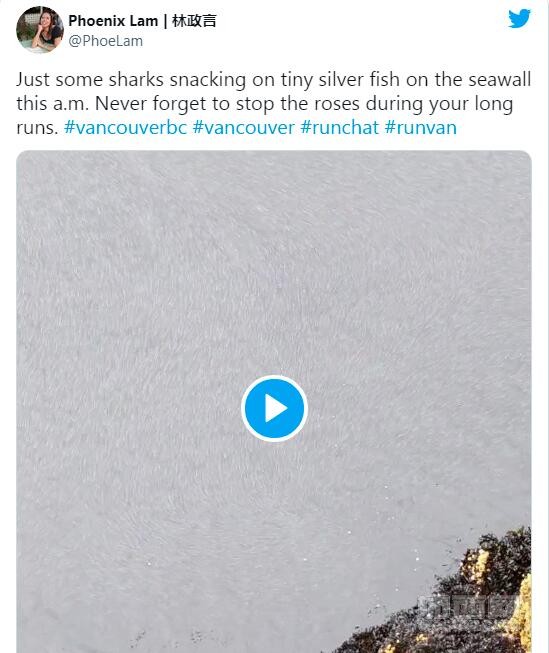Open Phoenix Lam's profile picture
Image resolution: width=549 pixels, height=653 pixels.
(40, 30)
